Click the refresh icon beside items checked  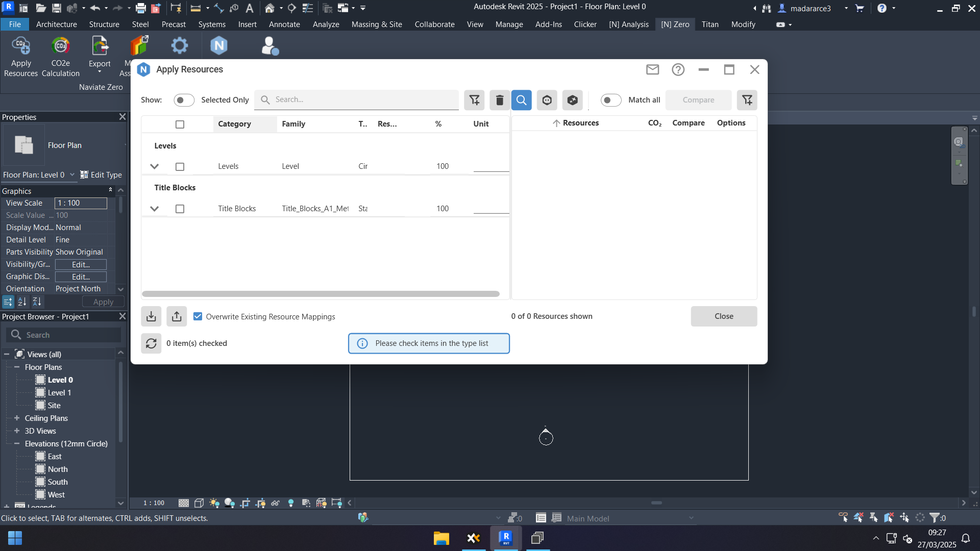[151, 343]
